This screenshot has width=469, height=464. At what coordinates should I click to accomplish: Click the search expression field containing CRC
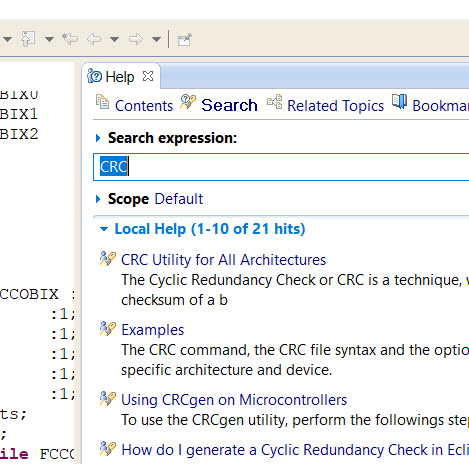tap(281, 167)
